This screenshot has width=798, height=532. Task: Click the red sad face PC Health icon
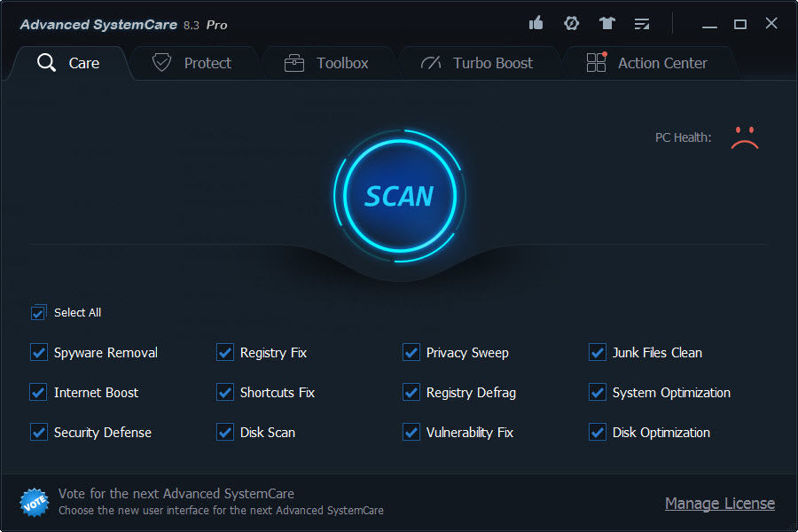[x=745, y=137]
